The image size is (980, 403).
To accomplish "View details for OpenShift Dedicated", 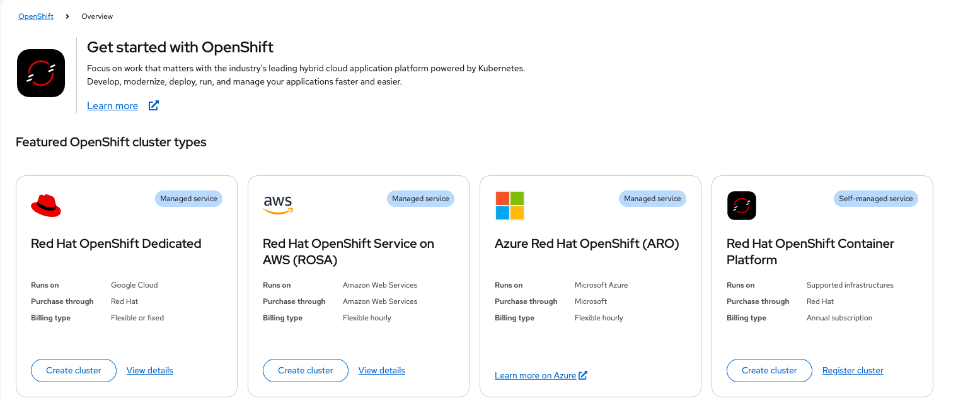I will coord(149,370).
